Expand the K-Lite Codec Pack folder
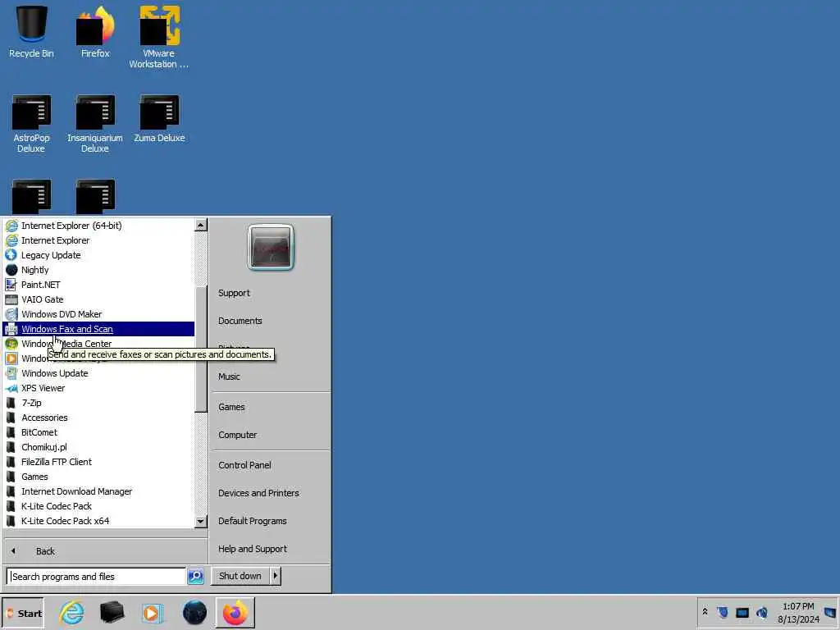This screenshot has height=630, width=840. click(x=98, y=506)
